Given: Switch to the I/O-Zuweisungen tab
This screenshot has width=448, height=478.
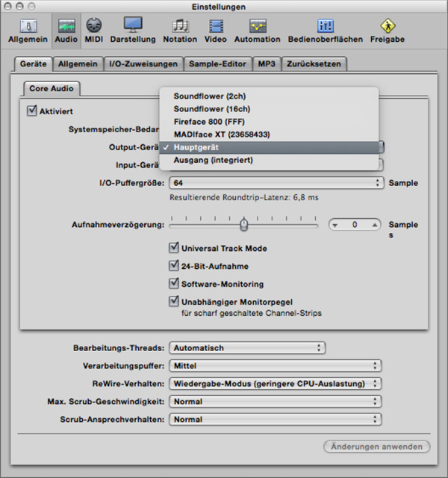Looking at the screenshot, I should (142, 64).
